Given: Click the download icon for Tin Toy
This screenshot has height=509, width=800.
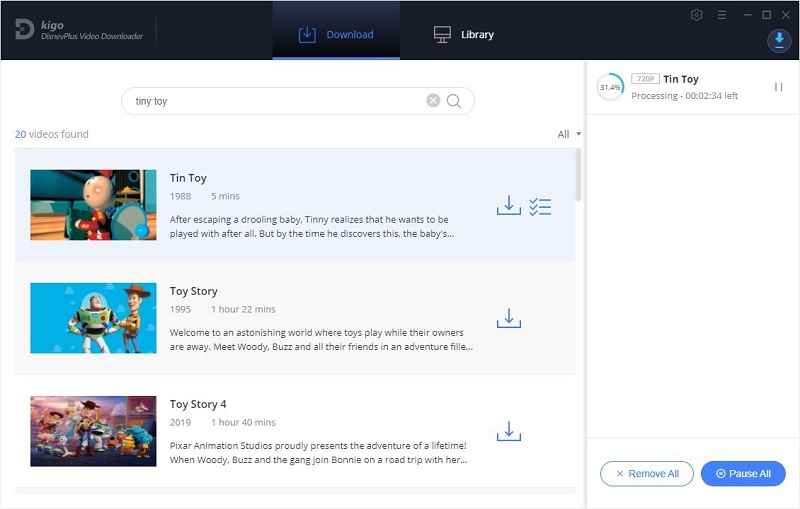Looking at the screenshot, I should tap(508, 206).
